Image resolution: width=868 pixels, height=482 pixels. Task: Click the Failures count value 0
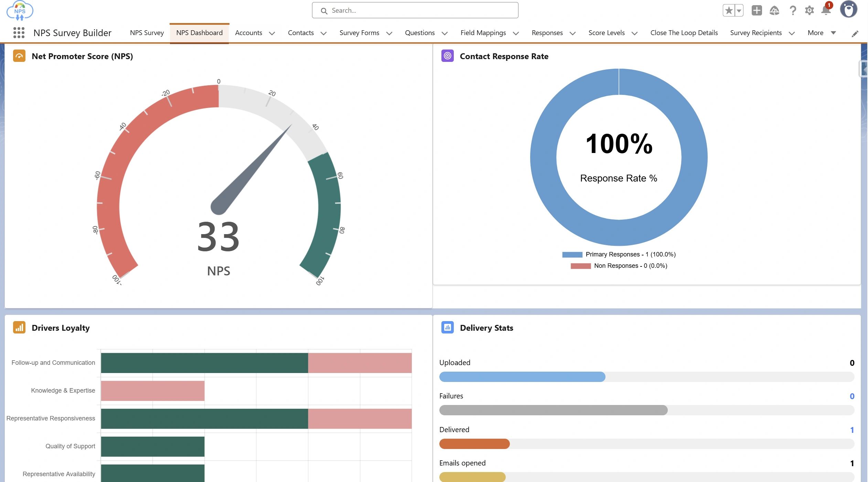(x=852, y=396)
